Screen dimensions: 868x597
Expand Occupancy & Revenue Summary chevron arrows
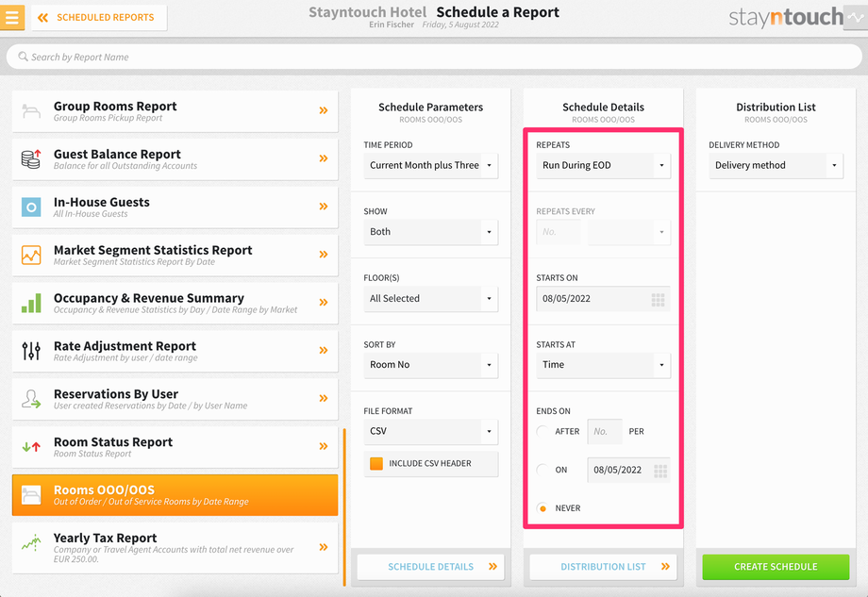tap(324, 303)
